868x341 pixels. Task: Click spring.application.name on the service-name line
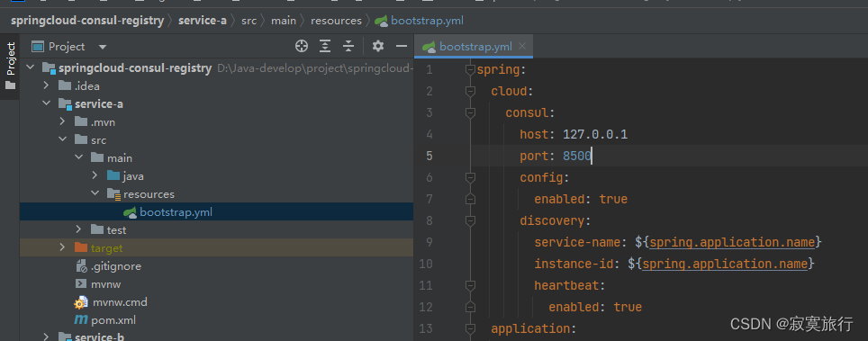click(732, 242)
